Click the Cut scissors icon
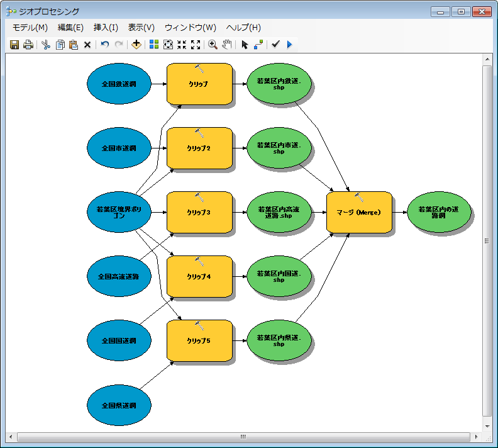This screenshot has width=498, height=448. click(x=46, y=45)
